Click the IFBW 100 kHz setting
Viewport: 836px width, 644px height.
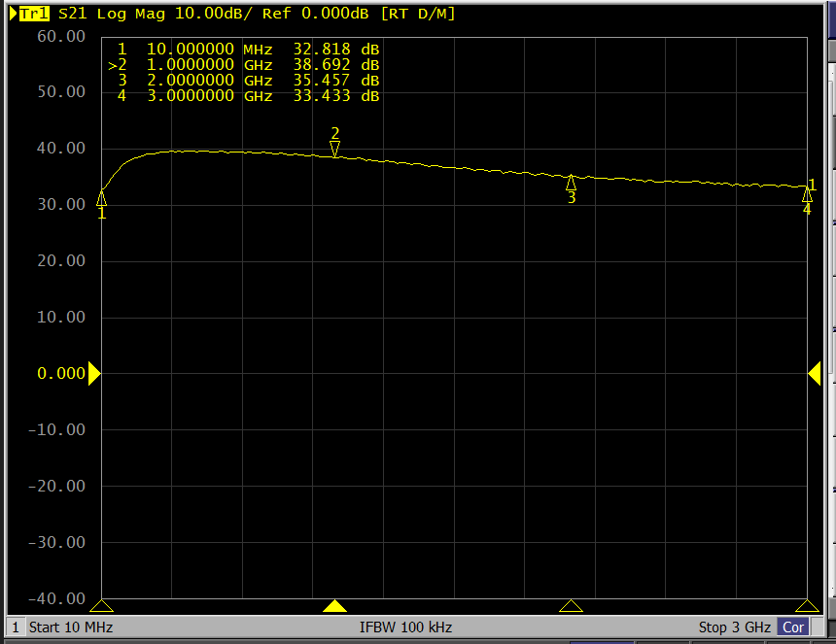click(405, 627)
